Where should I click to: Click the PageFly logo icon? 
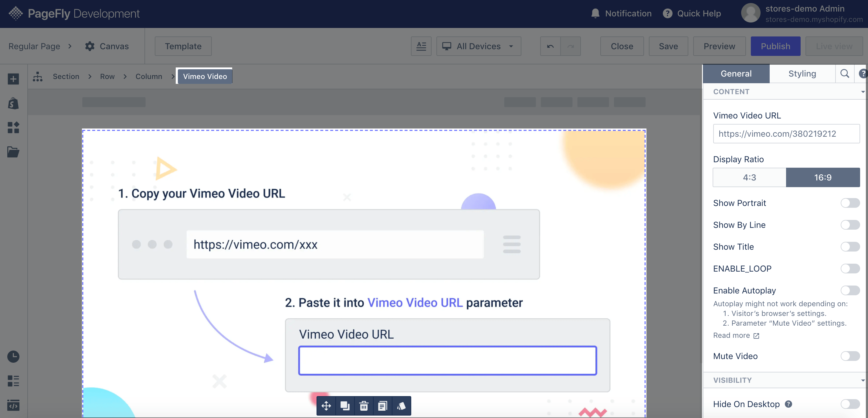(x=15, y=13)
